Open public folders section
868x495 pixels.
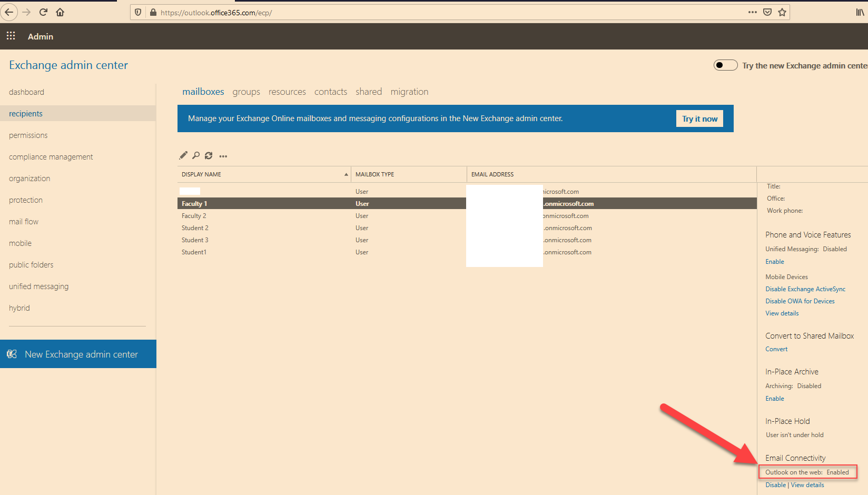[31, 265]
